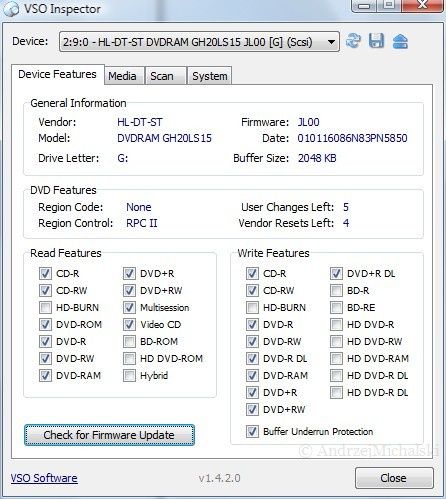This screenshot has height=499, width=446.
Task: Click the save report floppy icon
Action: point(376,41)
